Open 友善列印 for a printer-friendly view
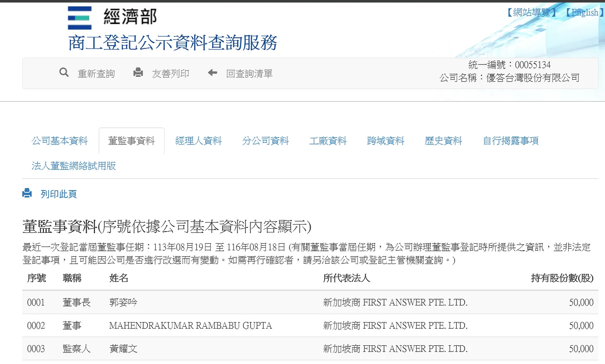 click(170, 73)
